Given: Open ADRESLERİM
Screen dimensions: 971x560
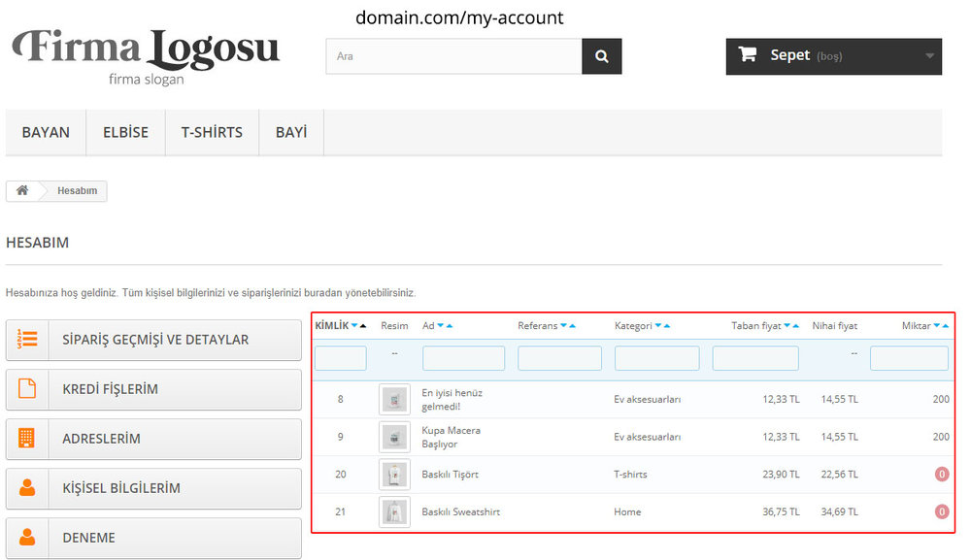Looking at the screenshot, I should click(153, 439).
